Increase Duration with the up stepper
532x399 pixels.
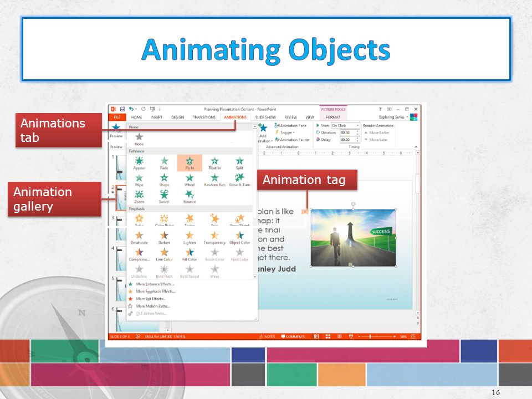point(357,131)
